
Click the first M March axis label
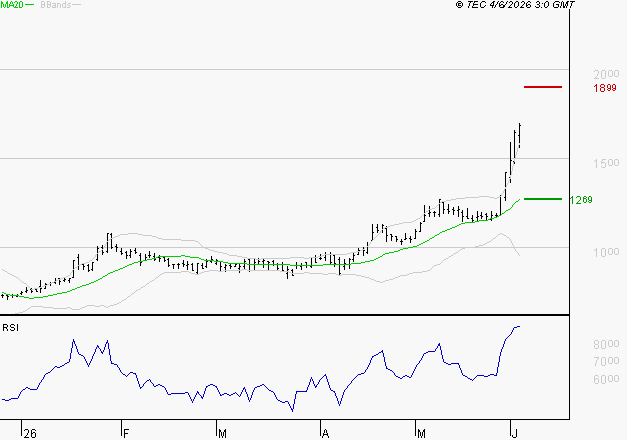(x=222, y=434)
